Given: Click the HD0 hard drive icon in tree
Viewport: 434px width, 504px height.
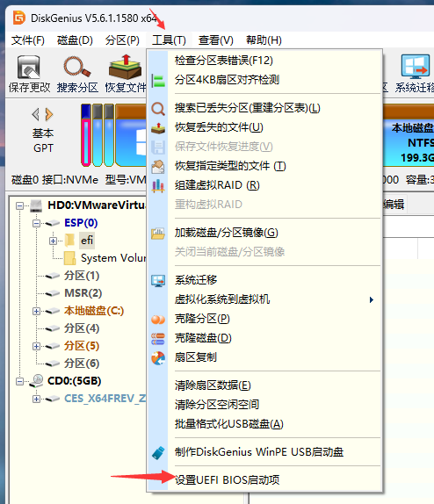Looking at the screenshot, I should point(36,205).
